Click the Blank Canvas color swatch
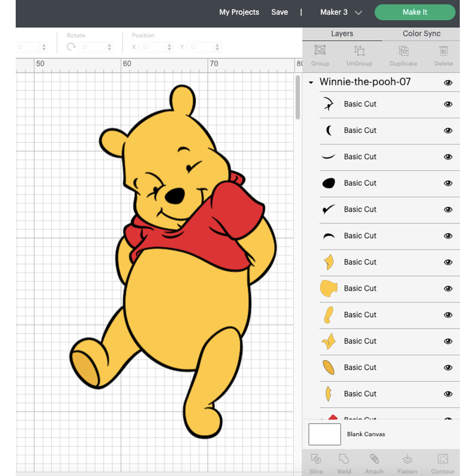The height and width of the screenshot is (476, 476). [x=324, y=434]
